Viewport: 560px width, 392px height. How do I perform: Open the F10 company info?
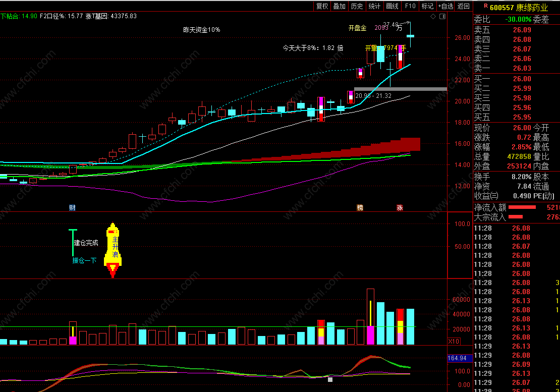(x=410, y=6)
